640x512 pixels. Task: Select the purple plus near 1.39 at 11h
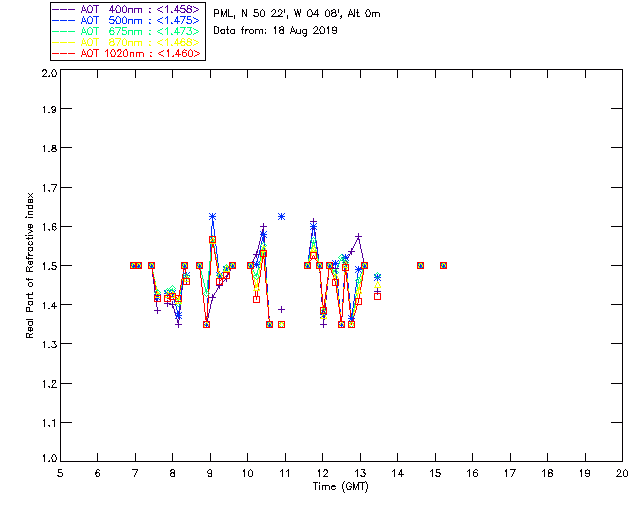tap(281, 309)
